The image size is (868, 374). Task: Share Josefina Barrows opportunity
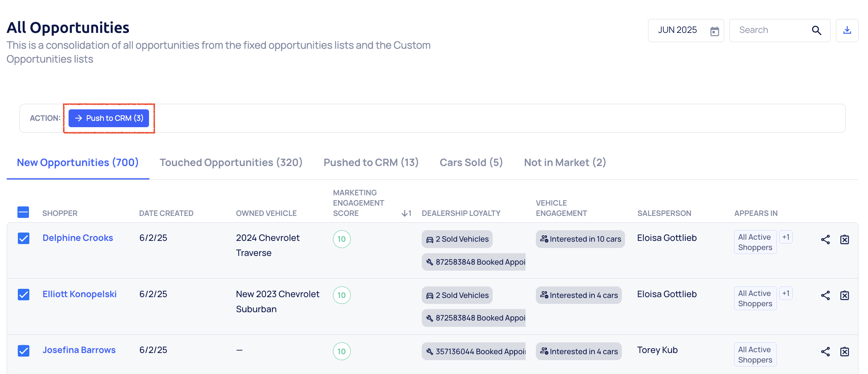(825, 351)
